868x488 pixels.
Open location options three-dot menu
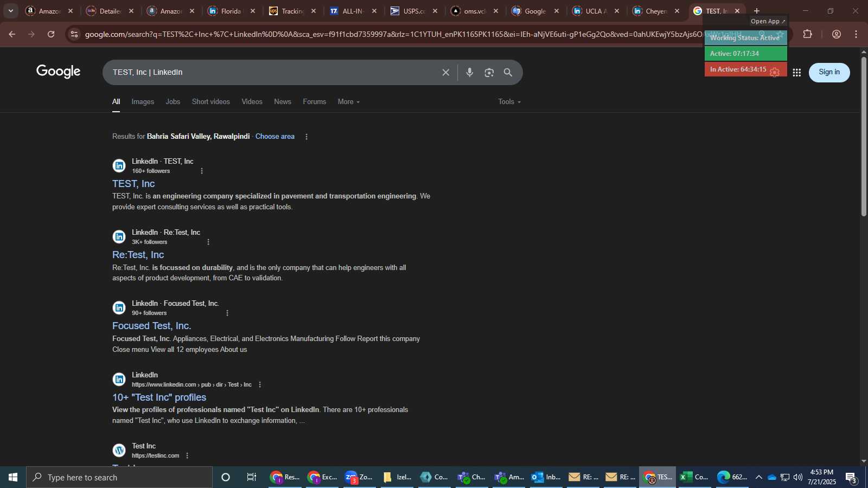point(307,137)
